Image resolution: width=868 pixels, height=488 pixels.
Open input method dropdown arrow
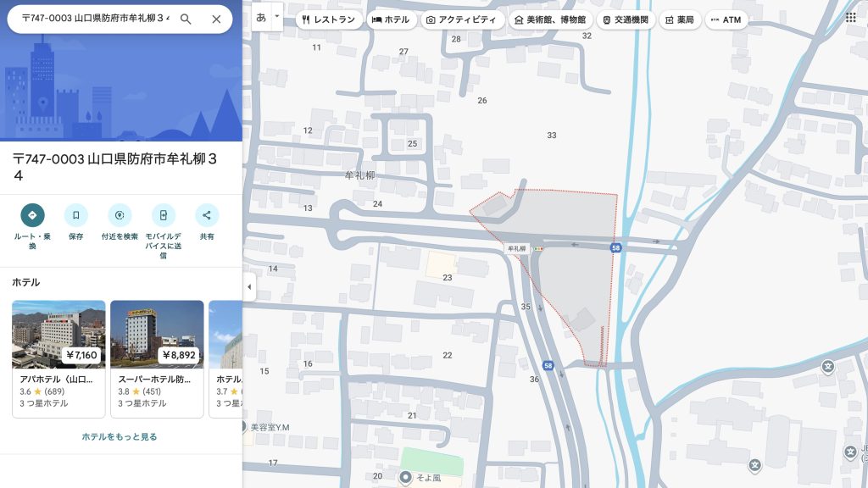click(276, 17)
